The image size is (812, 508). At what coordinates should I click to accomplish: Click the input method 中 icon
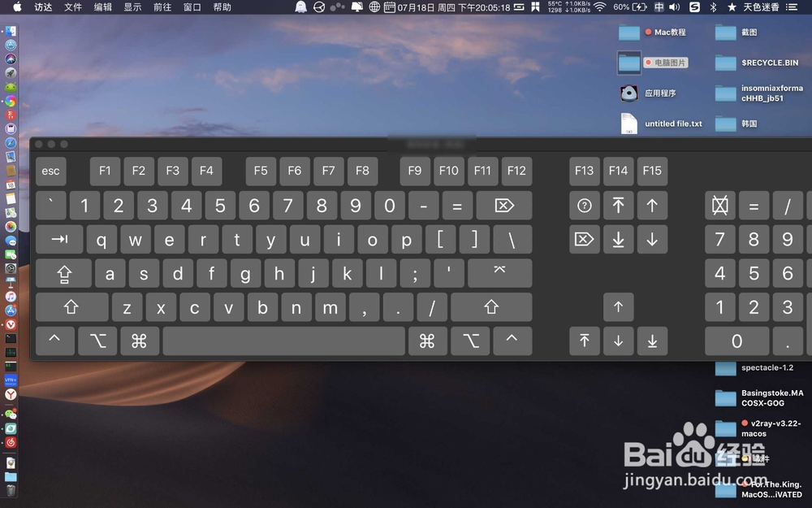(659, 7)
